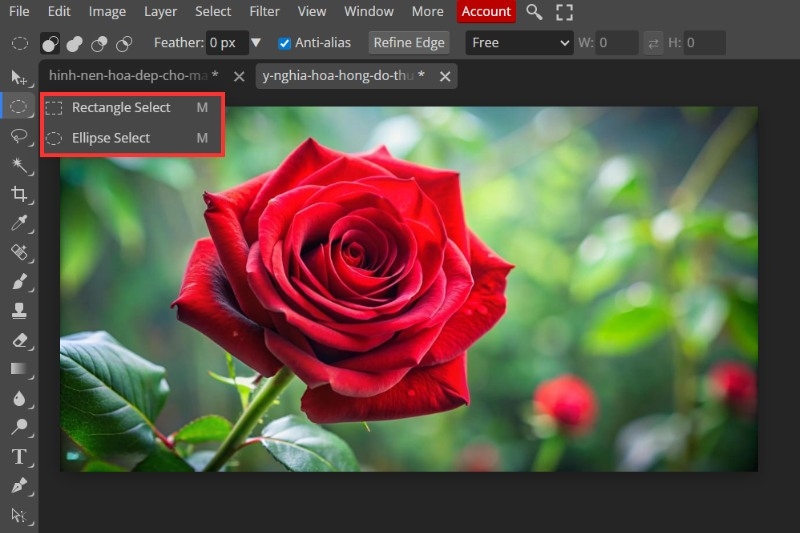Open the Edit menu
This screenshot has width=800, height=533.
pos(59,11)
